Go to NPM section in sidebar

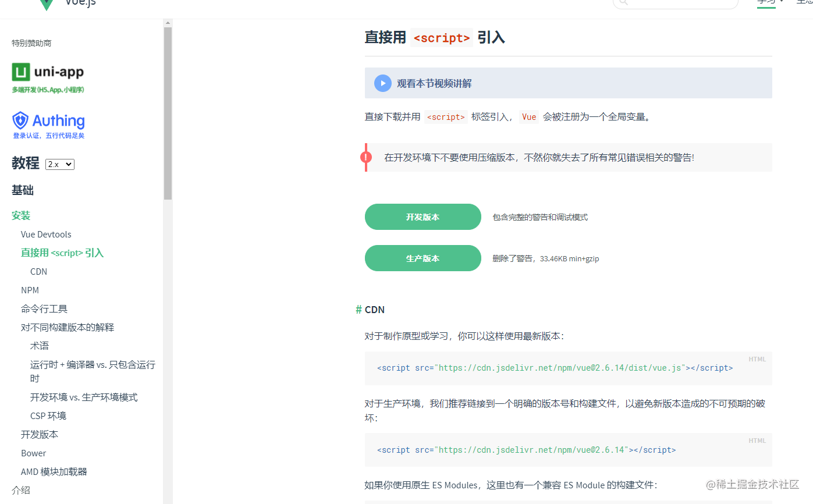30,290
